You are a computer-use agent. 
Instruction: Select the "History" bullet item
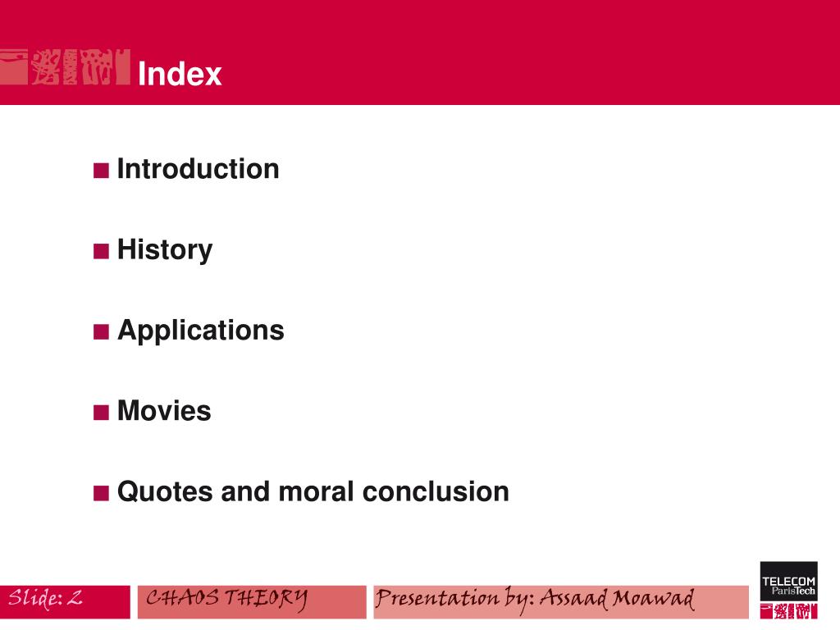pos(165,250)
